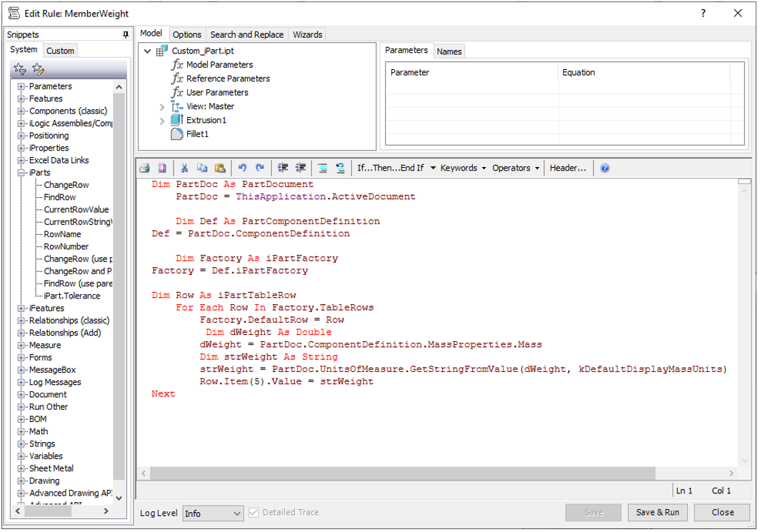Click the first star favorites icon in Snippets
This screenshot has width=760, height=532.
(20, 69)
